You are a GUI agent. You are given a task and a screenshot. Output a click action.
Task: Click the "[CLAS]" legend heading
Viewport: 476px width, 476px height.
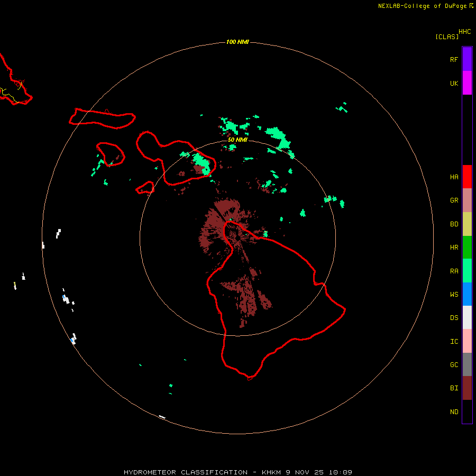pyautogui.click(x=447, y=36)
